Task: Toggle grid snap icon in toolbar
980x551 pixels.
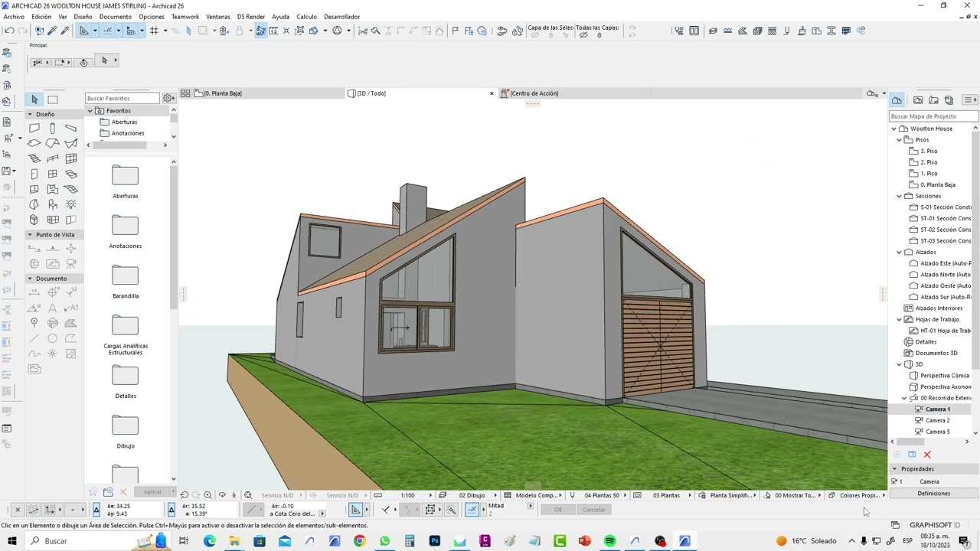Action: point(154,31)
